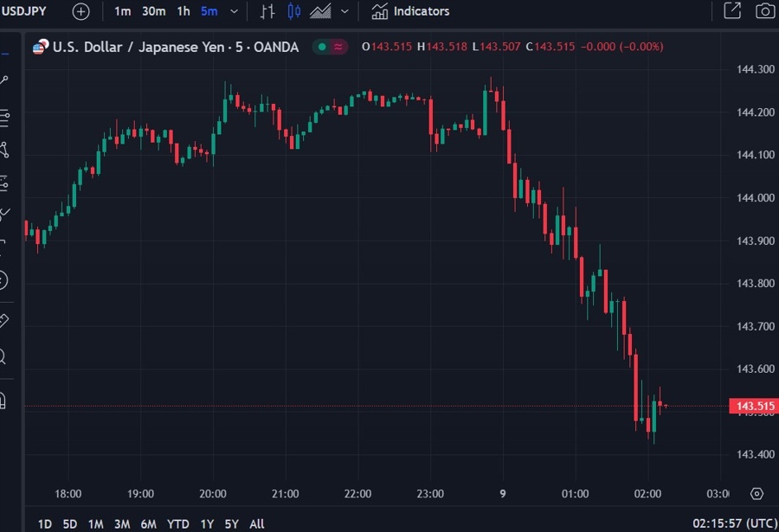
Task: Switch to bar chart style icon
Action: [x=267, y=11]
